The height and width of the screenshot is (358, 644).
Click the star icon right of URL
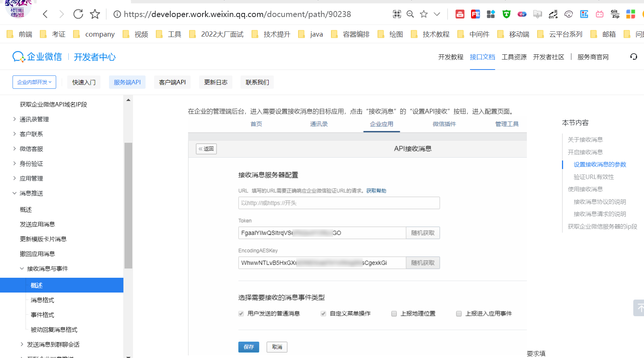(x=424, y=14)
